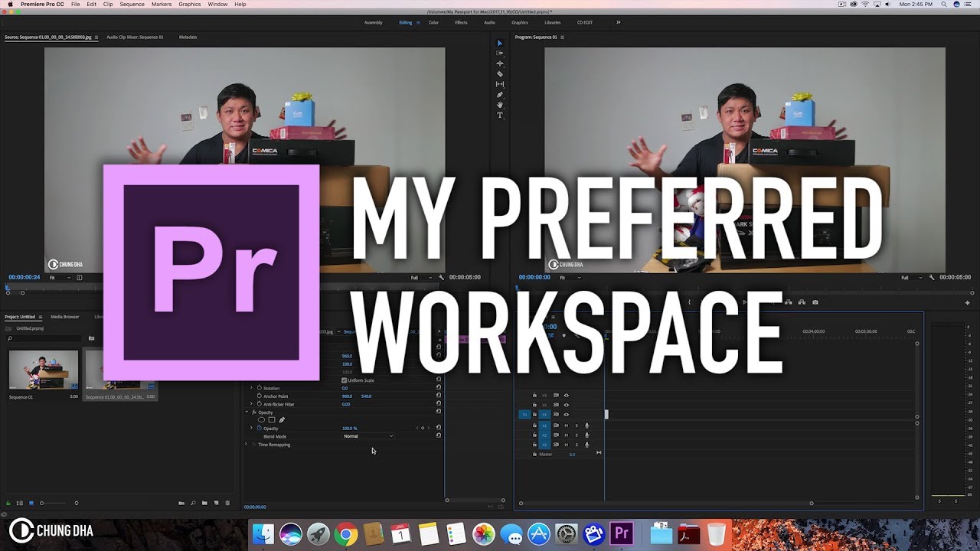Switch to the Effects workspace tab

pos(461,22)
